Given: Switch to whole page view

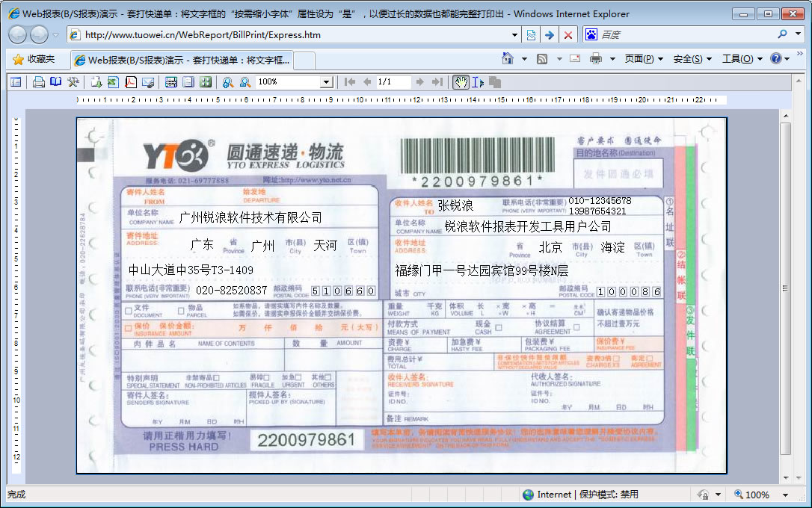Looking at the screenshot, I should (188, 82).
